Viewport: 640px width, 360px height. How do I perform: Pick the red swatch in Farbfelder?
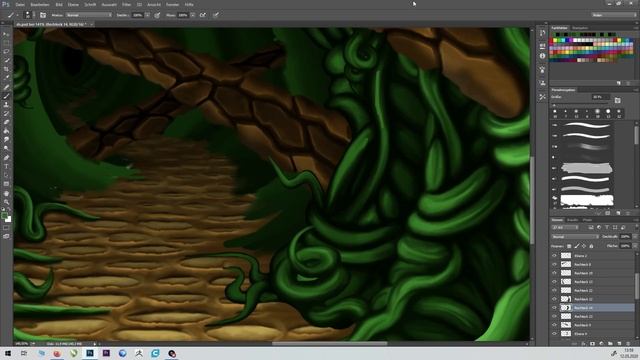(x=552, y=40)
